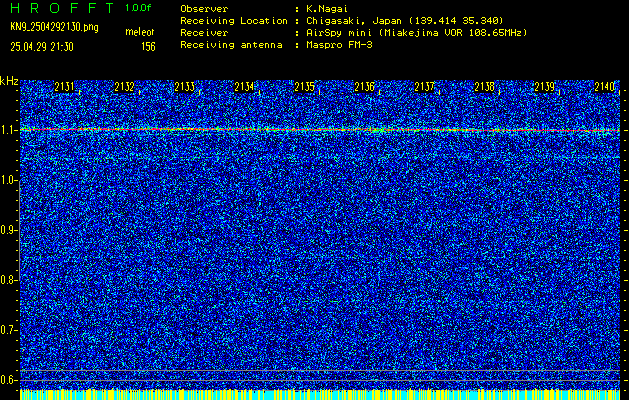Click the yellow-cyan signal strength bar at bottom
The width and height of the screenshot is (629, 400).
click(320, 394)
